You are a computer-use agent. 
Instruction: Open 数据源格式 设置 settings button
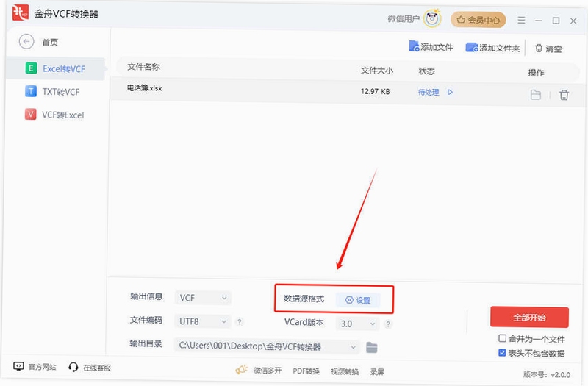[x=358, y=300]
